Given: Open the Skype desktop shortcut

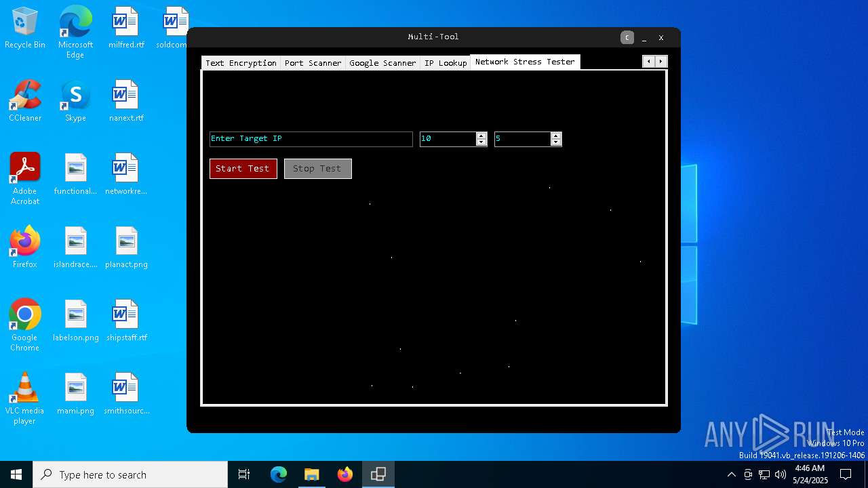Looking at the screenshot, I should (75, 101).
